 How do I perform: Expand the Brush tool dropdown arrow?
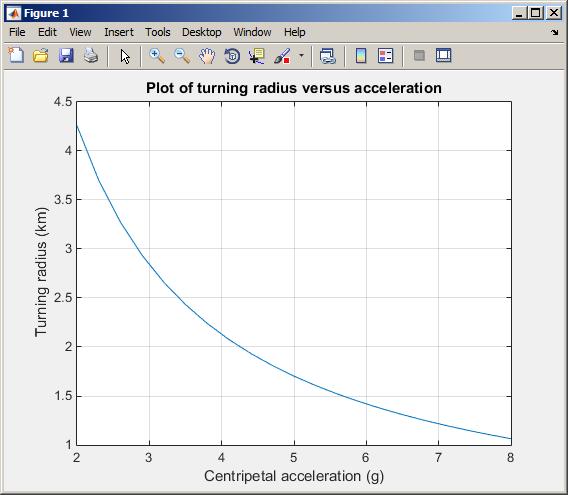click(301, 56)
